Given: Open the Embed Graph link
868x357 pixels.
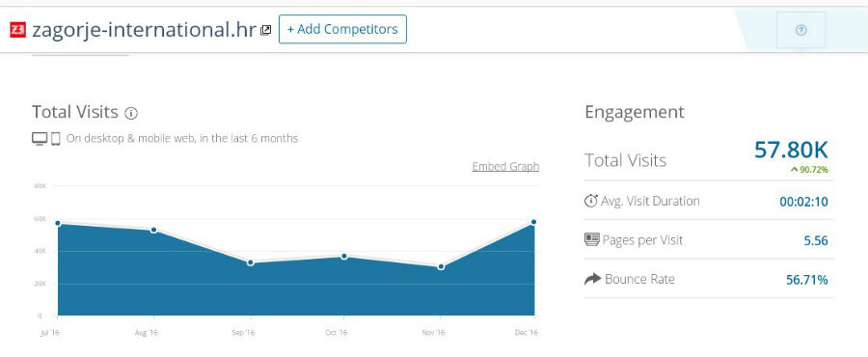Looking at the screenshot, I should pyautogui.click(x=505, y=167).
